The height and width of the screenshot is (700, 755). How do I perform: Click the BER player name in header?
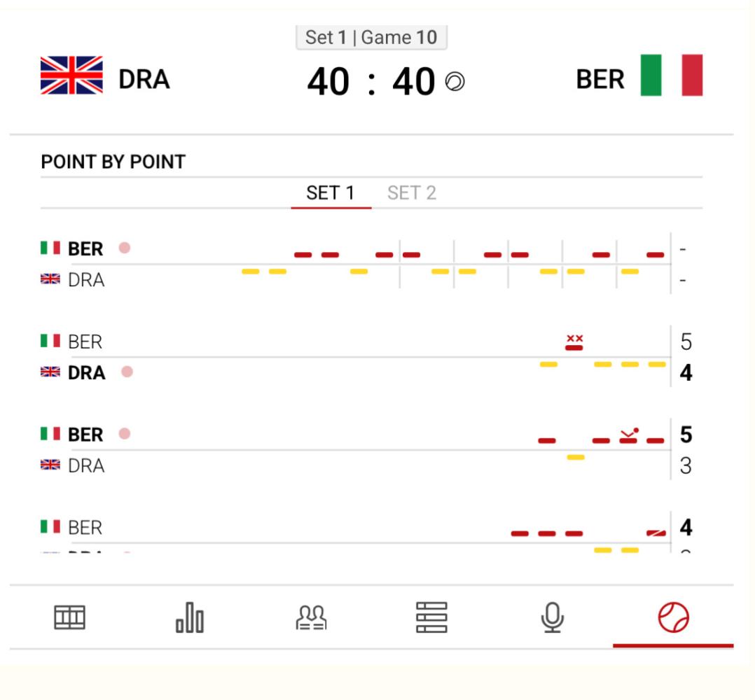600,79
